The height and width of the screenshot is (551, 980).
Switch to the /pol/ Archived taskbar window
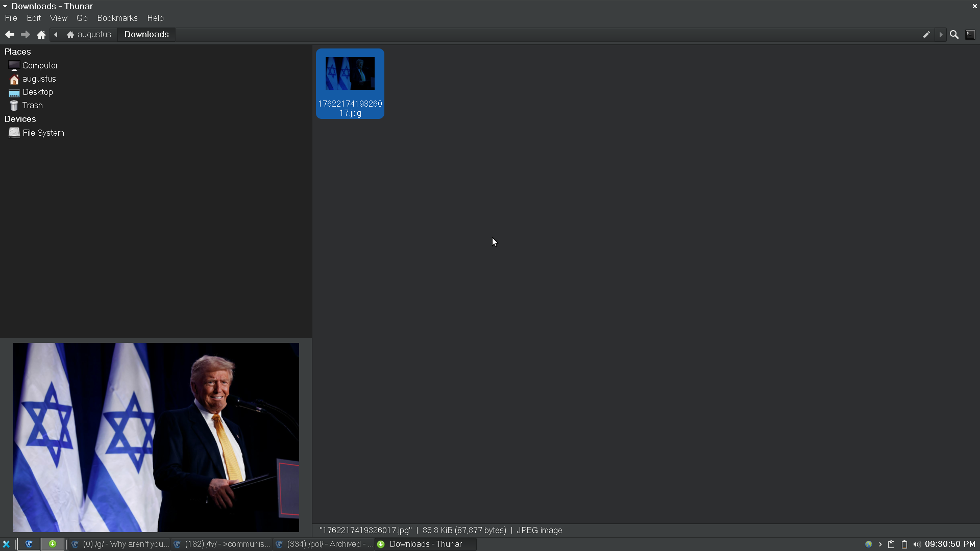[325, 544]
